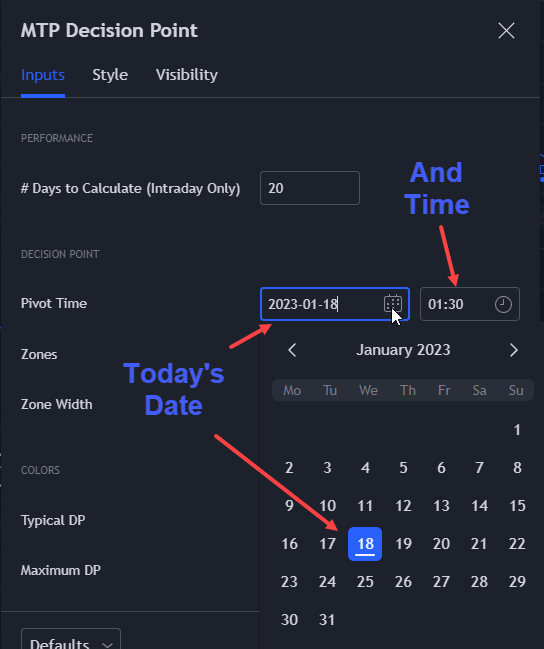Choose January 22 in the calendar
544x649 pixels.
(x=517, y=544)
